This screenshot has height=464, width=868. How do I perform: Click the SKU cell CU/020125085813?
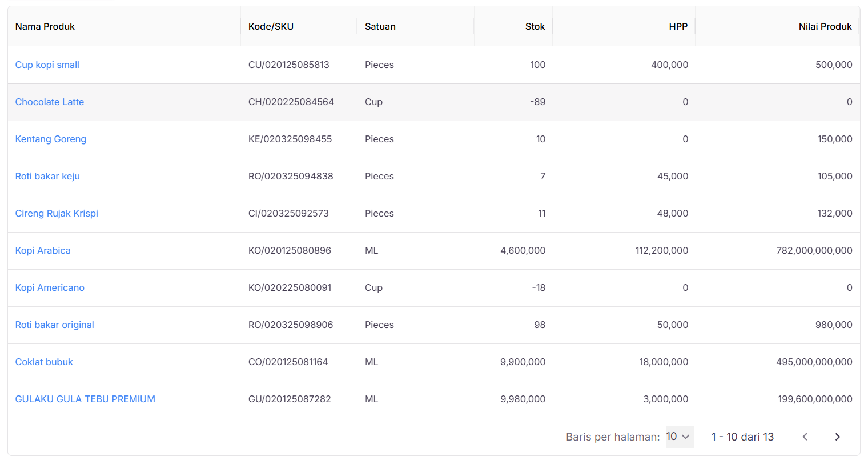tap(289, 65)
